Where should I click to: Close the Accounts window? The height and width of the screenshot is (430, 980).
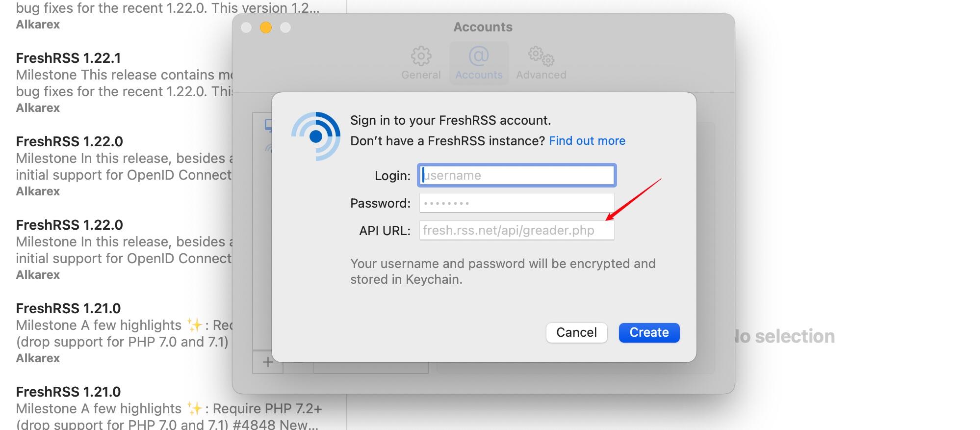point(246,27)
